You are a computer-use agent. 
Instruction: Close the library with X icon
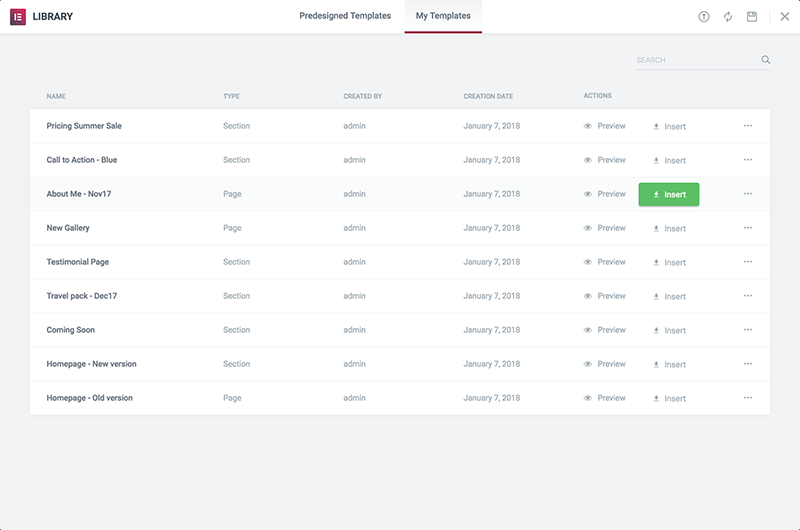tap(784, 17)
